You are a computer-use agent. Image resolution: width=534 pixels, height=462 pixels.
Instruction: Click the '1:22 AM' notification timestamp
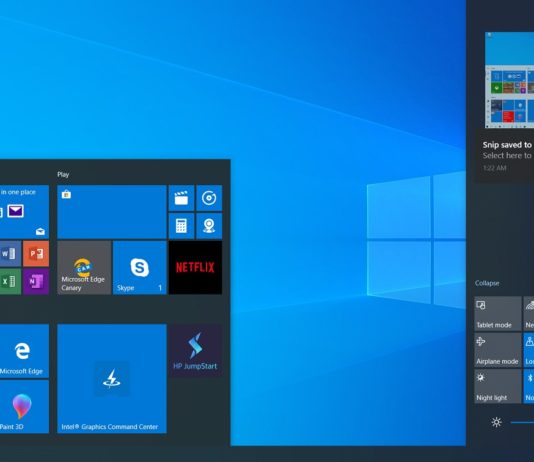tap(494, 168)
